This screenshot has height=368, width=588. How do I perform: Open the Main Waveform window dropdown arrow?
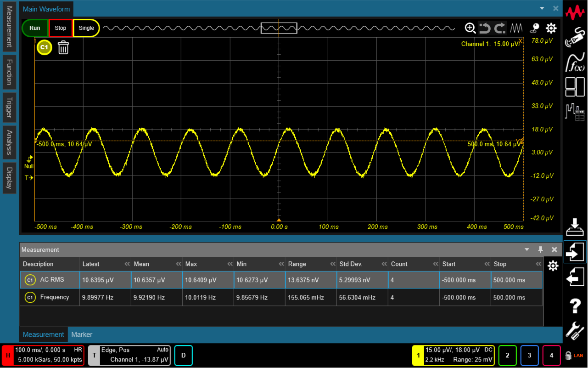pos(542,8)
